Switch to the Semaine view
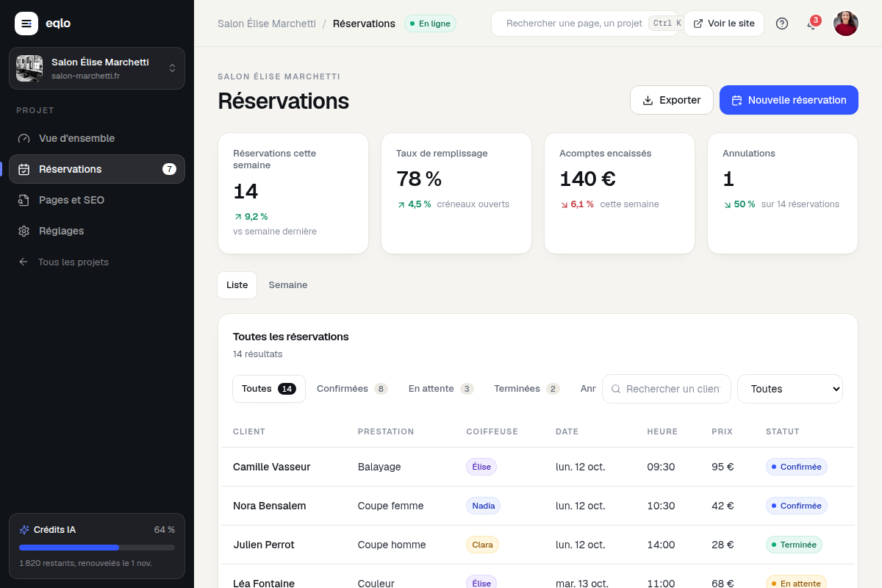882x588 pixels. coord(288,285)
